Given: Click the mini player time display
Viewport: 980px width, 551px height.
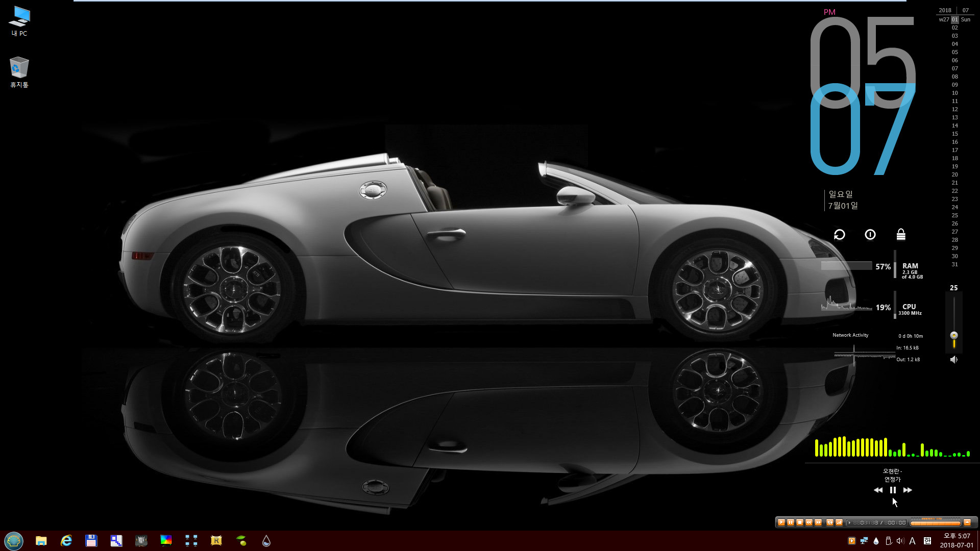Looking at the screenshot, I should click(x=876, y=522).
